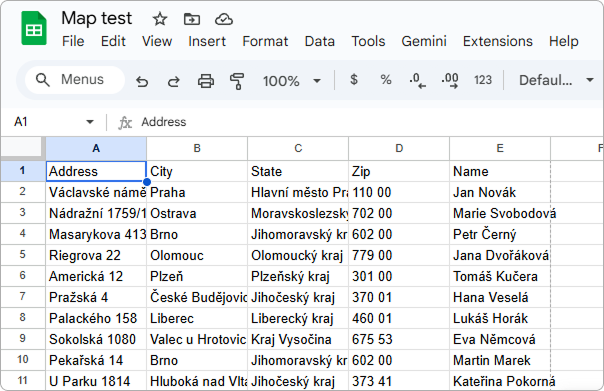Open the Help menu
Screen dimensions: 604x391
564,41
